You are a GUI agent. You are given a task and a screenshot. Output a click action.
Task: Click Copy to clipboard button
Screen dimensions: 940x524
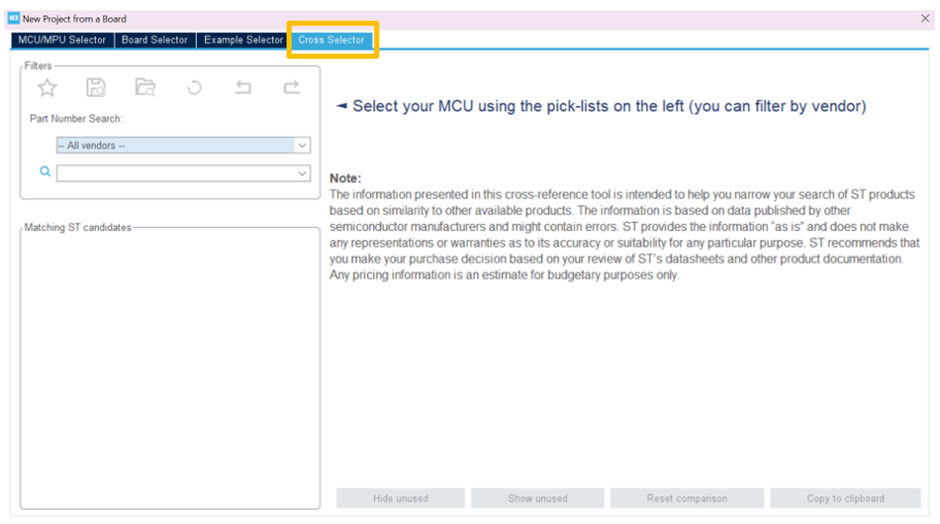pyautogui.click(x=845, y=498)
